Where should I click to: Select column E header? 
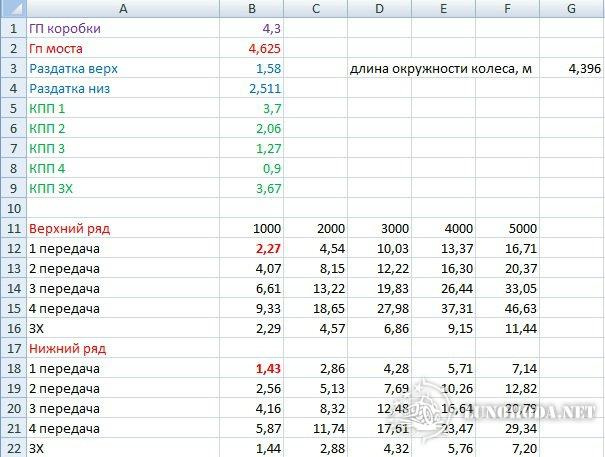[x=443, y=8]
